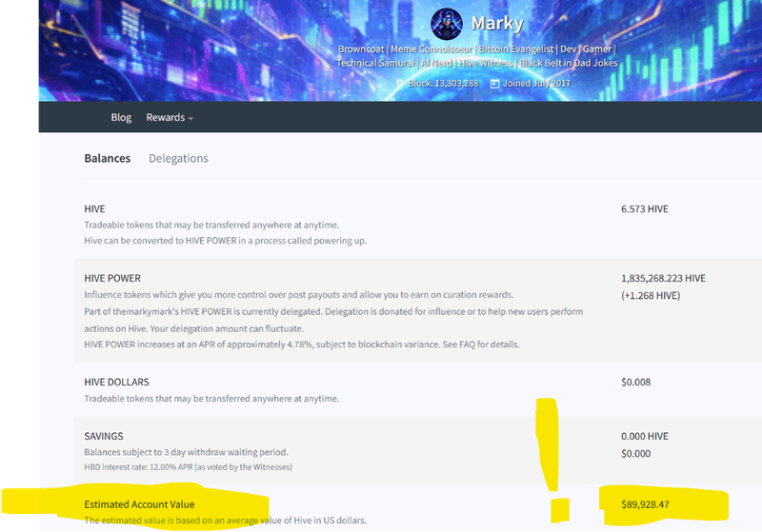Click the HBD interest rate 12.00% APR line
The height and width of the screenshot is (532, 762).
click(x=188, y=467)
